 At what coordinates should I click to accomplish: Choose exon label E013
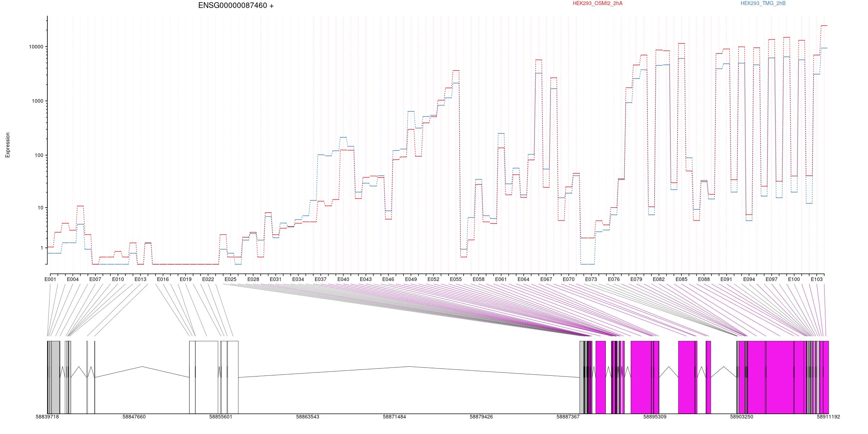[x=140, y=280]
